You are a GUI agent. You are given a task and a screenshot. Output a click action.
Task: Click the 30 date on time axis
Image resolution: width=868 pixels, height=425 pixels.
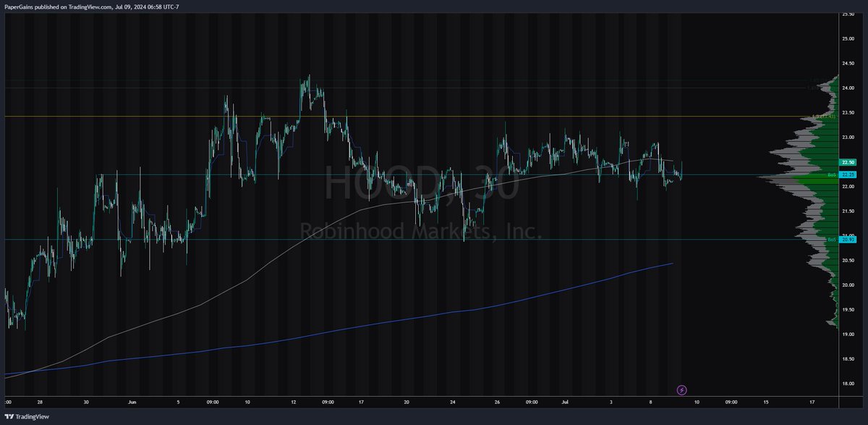pyautogui.click(x=86, y=402)
